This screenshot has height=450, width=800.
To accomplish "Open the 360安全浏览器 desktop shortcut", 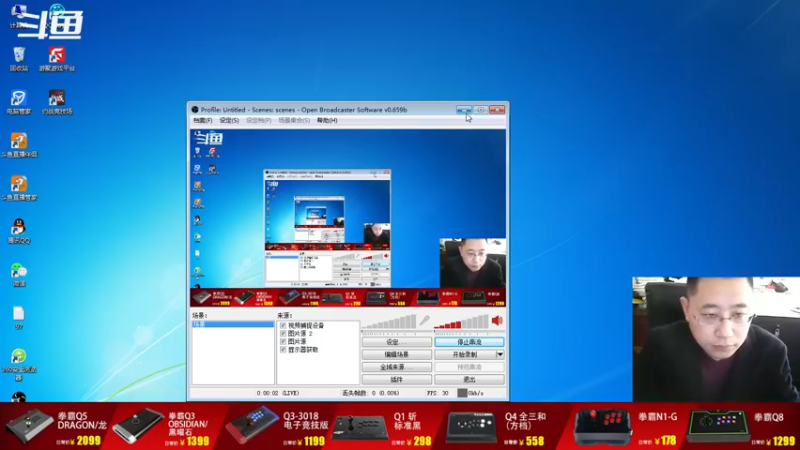I will (x=19, y=364).
